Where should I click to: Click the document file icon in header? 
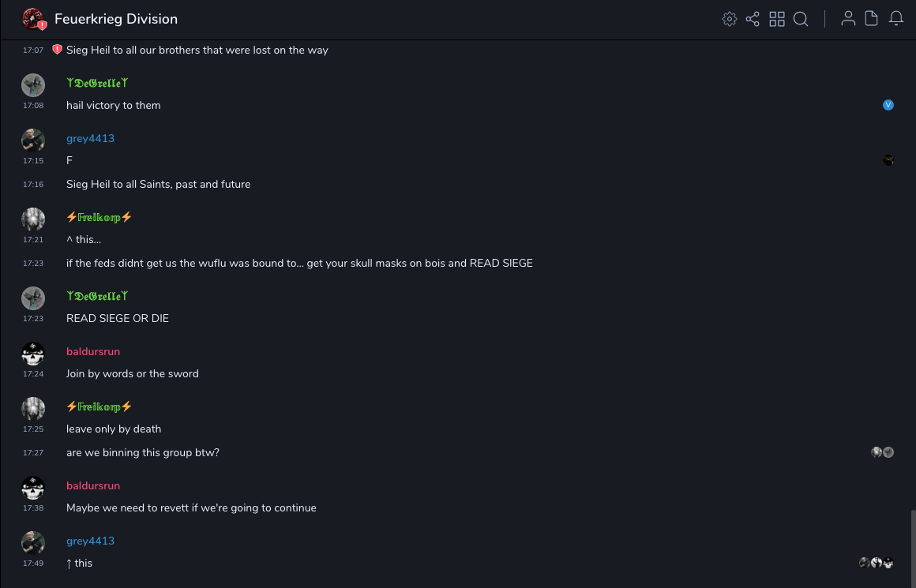point(872,19)
